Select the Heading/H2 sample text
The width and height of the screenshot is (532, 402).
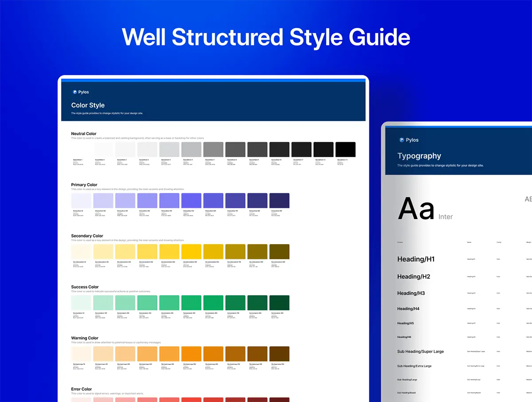pyautogui.click(x=414, y=277)
